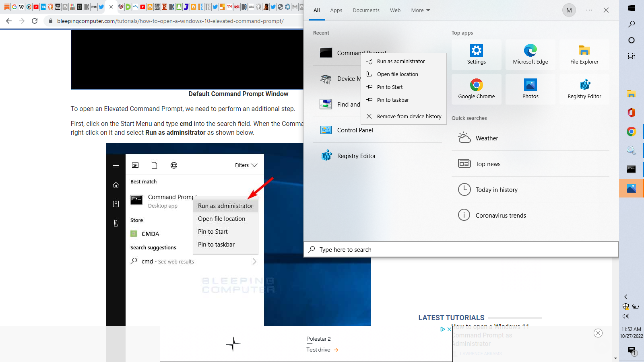Click the browser forward arrow
The width and height of the screenshot is (644, 362).
coord(22,21)
